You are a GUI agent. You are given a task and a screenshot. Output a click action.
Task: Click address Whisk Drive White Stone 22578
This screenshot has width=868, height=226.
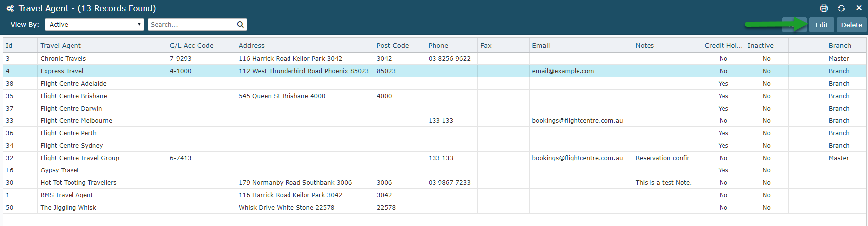tap(287, 207)
